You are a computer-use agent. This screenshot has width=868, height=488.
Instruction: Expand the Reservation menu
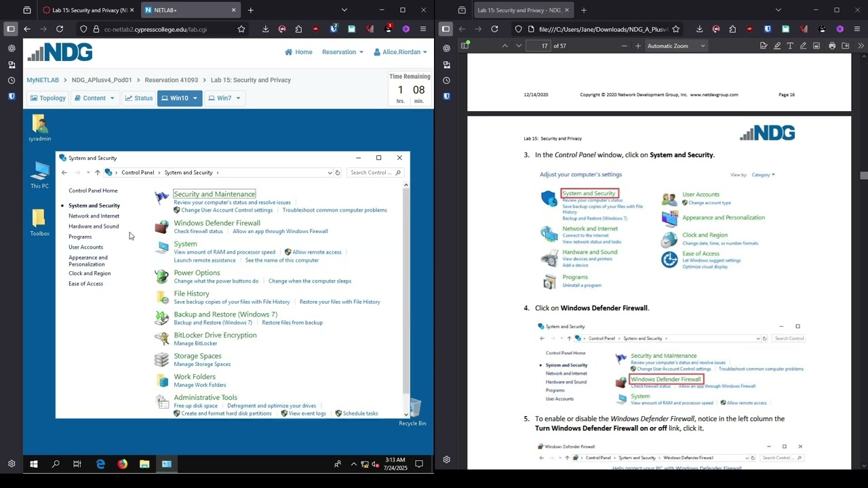click(342, 52)
